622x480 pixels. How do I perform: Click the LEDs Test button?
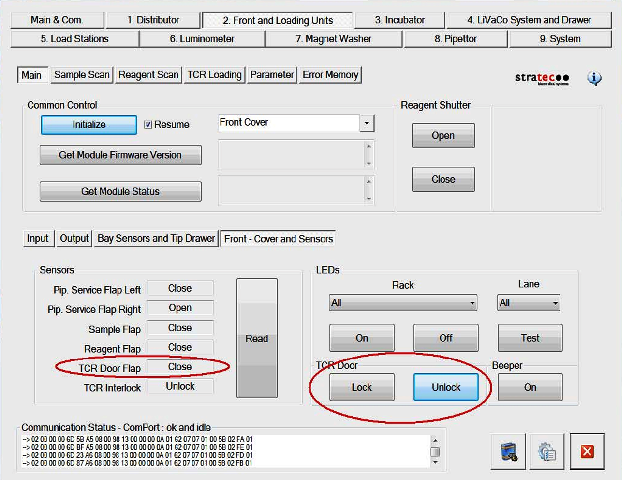530,338
